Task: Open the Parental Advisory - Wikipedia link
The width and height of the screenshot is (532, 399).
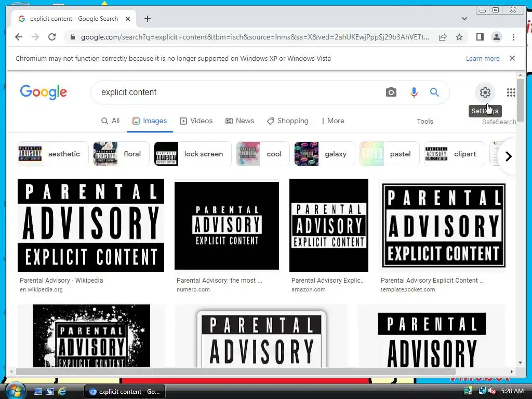Action: coord(61,280)
